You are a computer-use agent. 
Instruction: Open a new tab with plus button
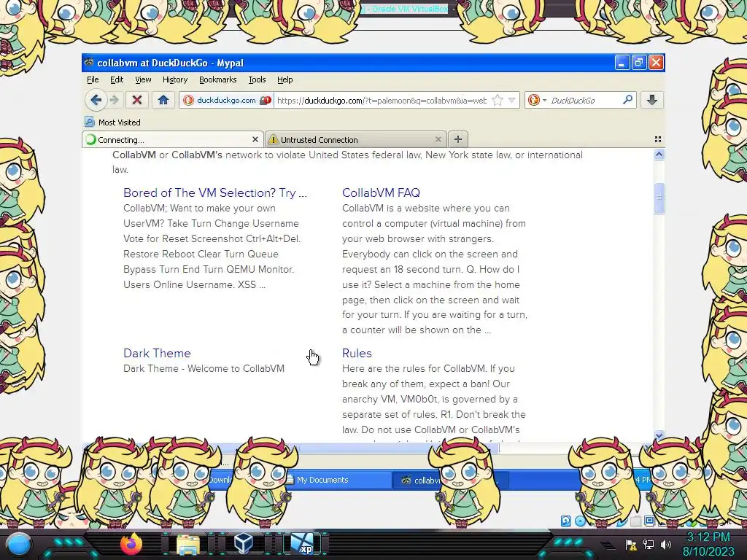tap(458, 139)
